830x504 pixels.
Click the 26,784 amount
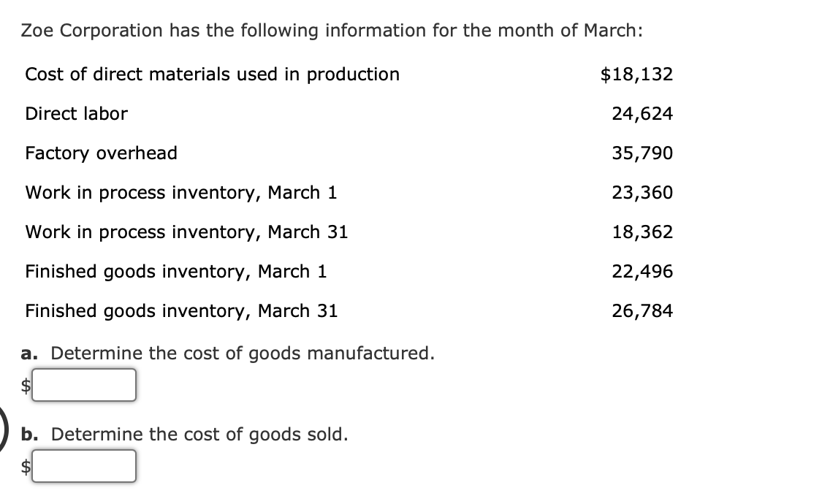tap(642, 310)
